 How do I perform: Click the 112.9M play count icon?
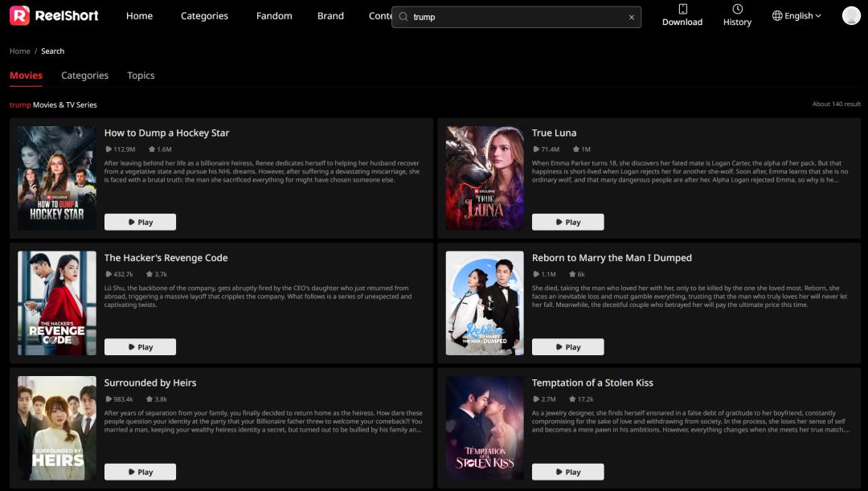[108, 149]
